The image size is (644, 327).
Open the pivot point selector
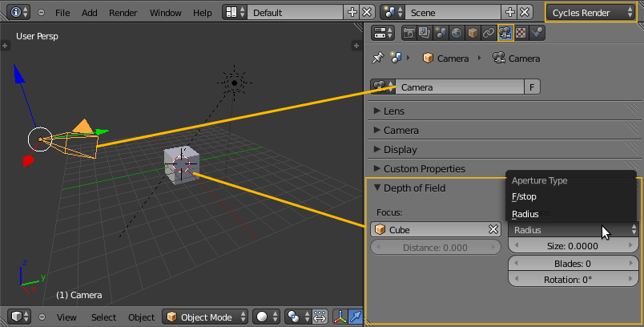[x=299, y=317]
